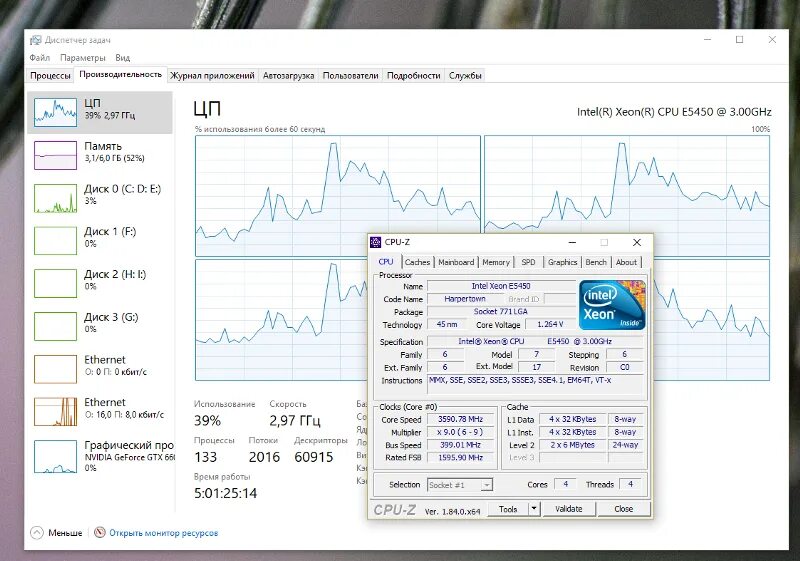Switch to the Процессы tab
The image size is (800, 561).
tap(50, 75)
